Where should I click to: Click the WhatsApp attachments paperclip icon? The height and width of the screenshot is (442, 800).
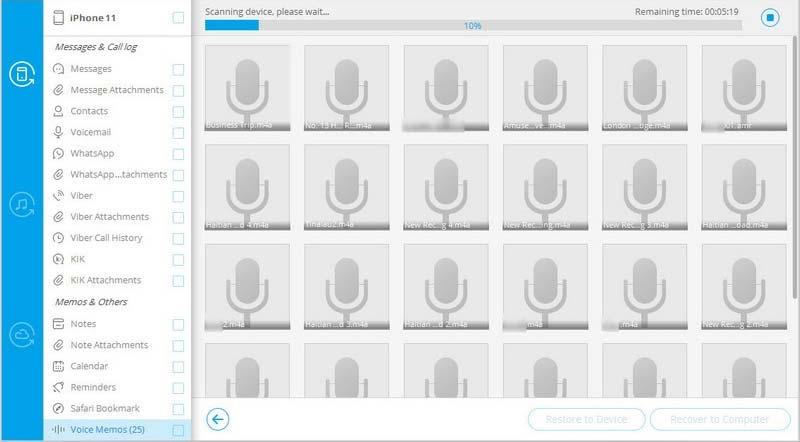(x=59, y=175)
